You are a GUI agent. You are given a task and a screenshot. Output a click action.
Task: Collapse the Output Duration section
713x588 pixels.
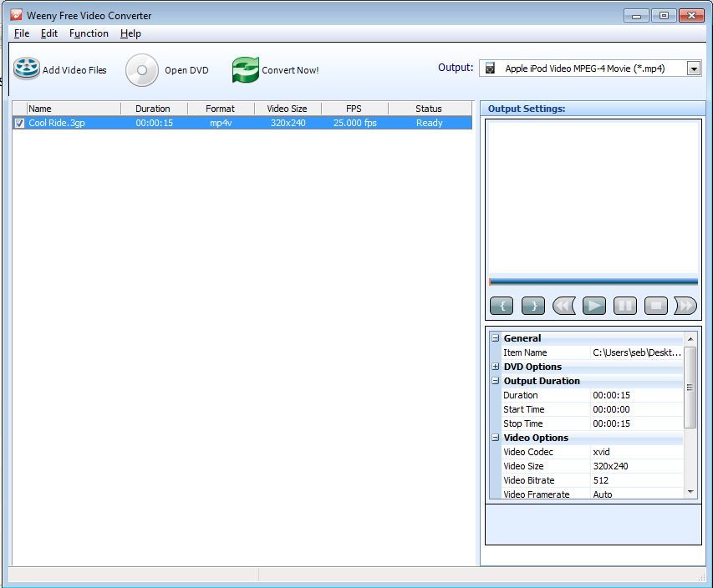point(497,380)
